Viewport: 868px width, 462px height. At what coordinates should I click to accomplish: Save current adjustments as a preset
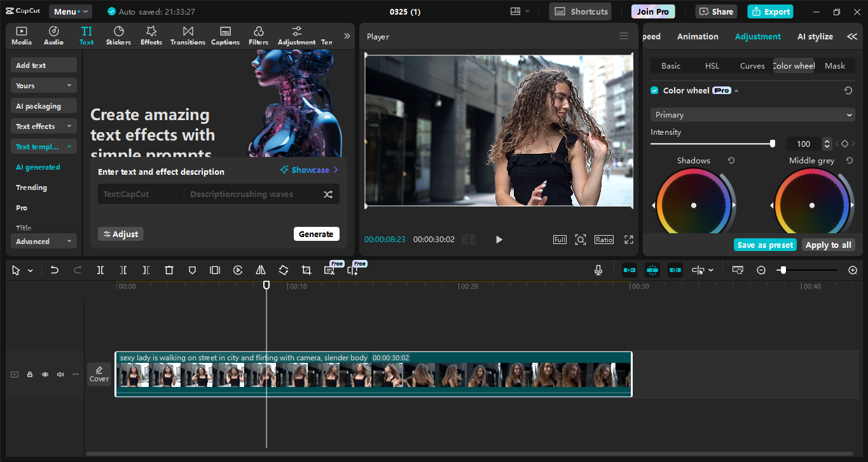pos(764,245)
